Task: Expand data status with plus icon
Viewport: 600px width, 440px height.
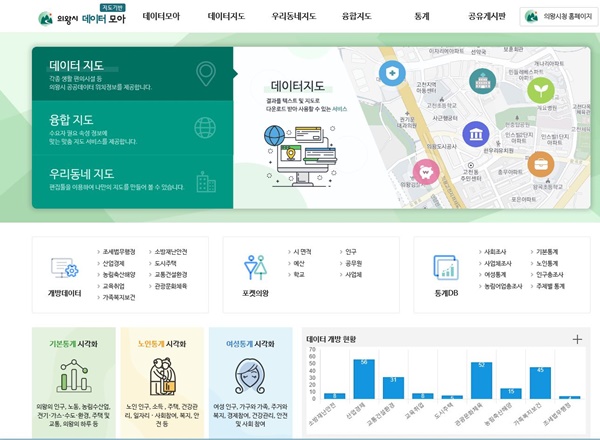Action: coord(577,340)
